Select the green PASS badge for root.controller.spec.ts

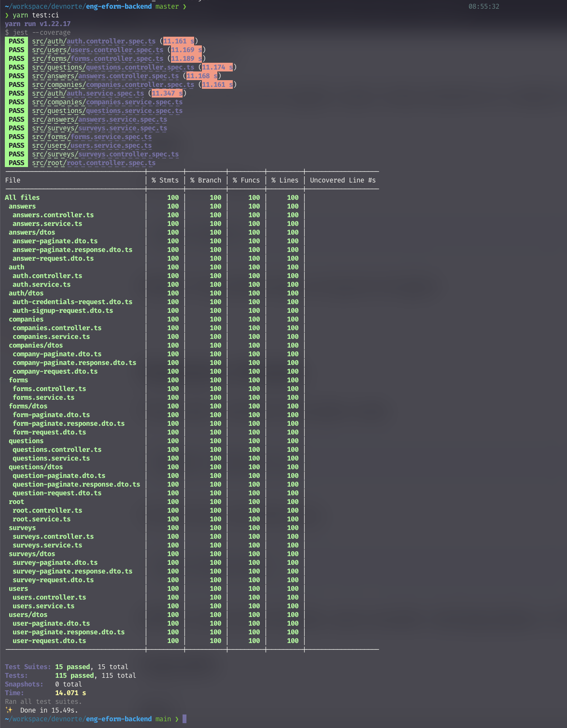[x=16, y=163]
